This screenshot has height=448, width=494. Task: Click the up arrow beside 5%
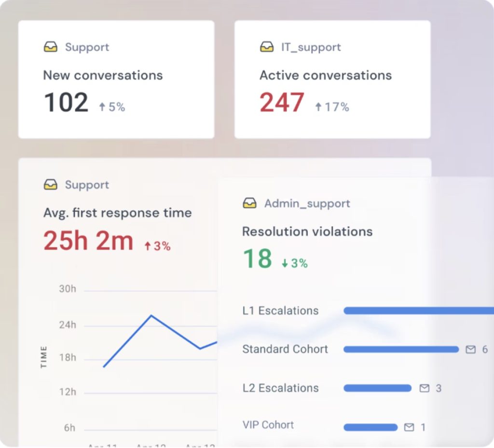pyautogui.click(x=103, y=107)
